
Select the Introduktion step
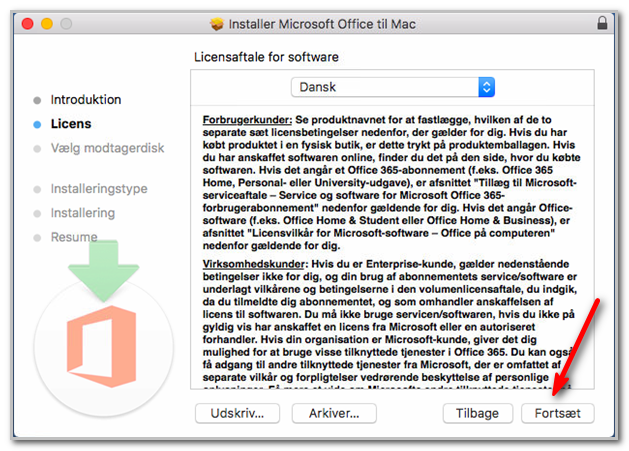pyautogui.click(x=86, y=100)
